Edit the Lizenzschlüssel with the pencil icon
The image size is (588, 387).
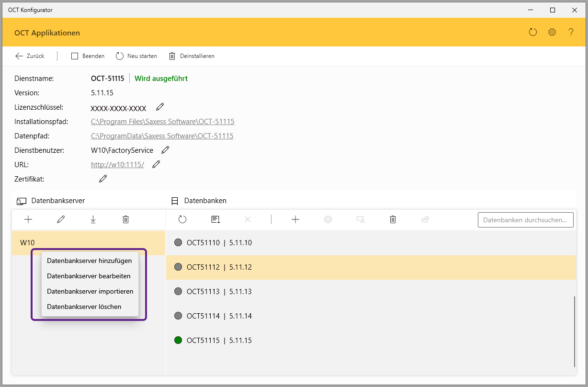point(160,107)
